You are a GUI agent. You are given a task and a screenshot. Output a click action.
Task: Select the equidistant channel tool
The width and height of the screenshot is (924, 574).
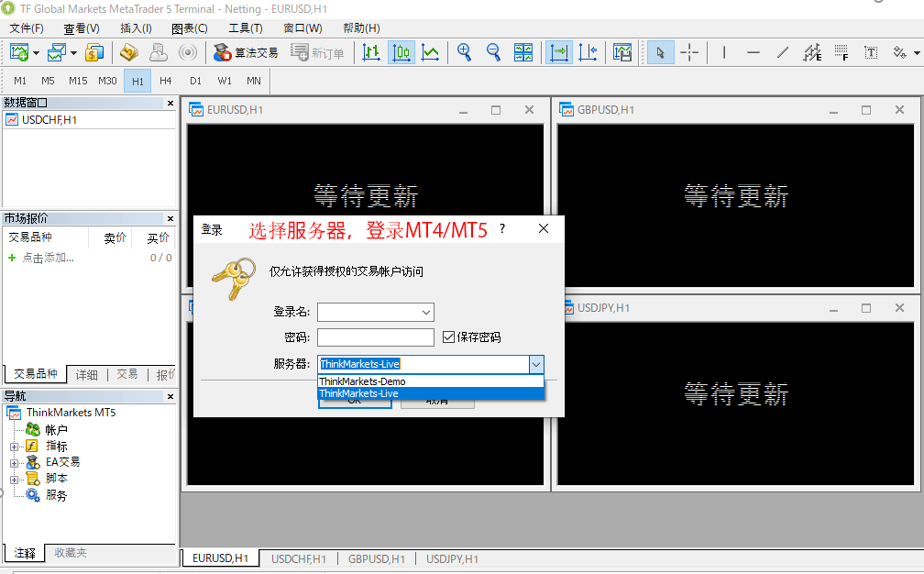coord(812,52)
